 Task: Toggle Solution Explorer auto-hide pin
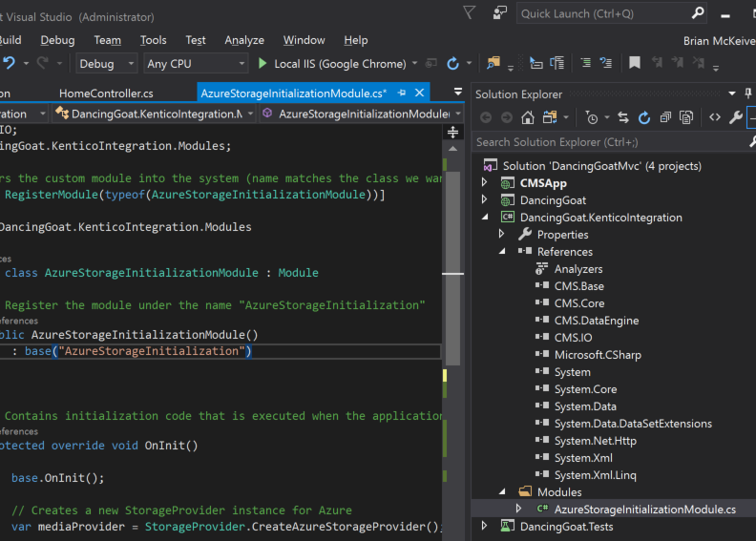747,93
